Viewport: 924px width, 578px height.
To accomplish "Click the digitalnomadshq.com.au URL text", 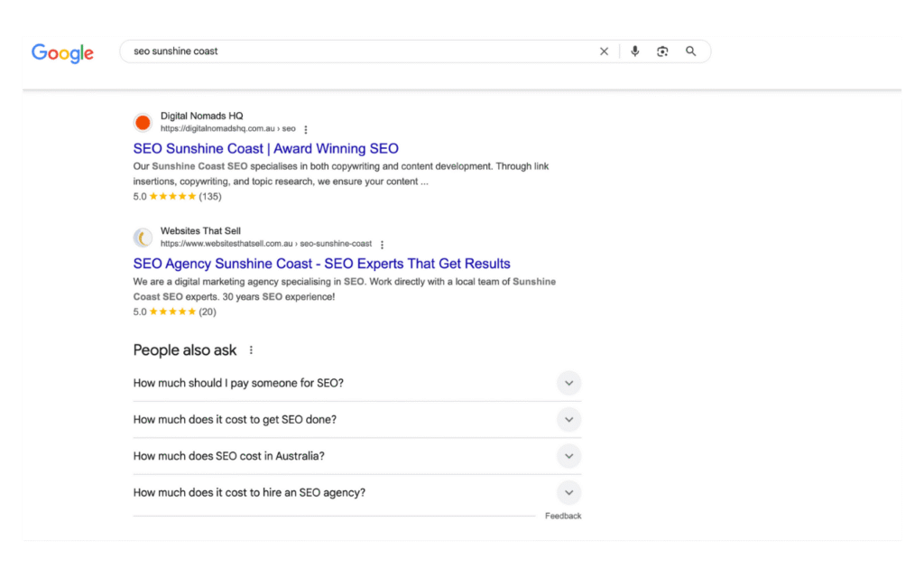I will tap(227, 128).
